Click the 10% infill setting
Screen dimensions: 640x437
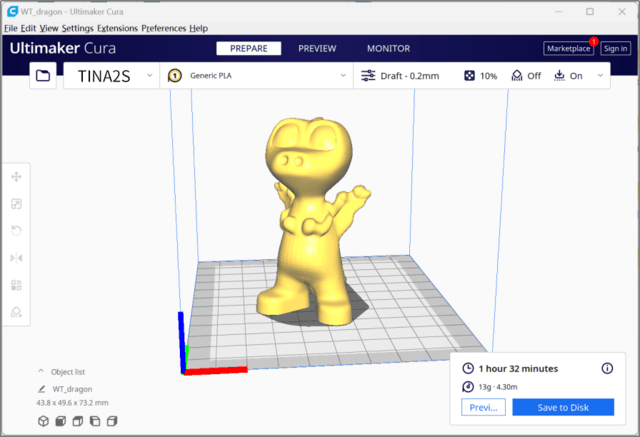(x=479, y=75)
